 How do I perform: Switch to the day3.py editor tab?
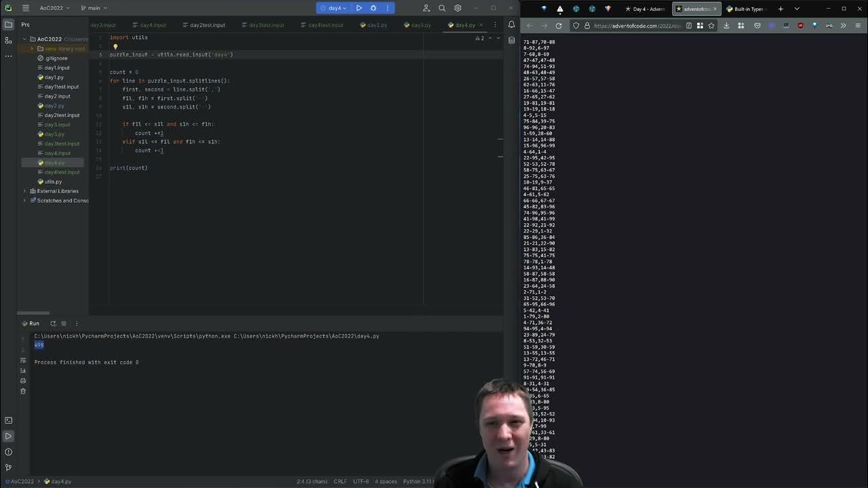click(x=417, y=25)
